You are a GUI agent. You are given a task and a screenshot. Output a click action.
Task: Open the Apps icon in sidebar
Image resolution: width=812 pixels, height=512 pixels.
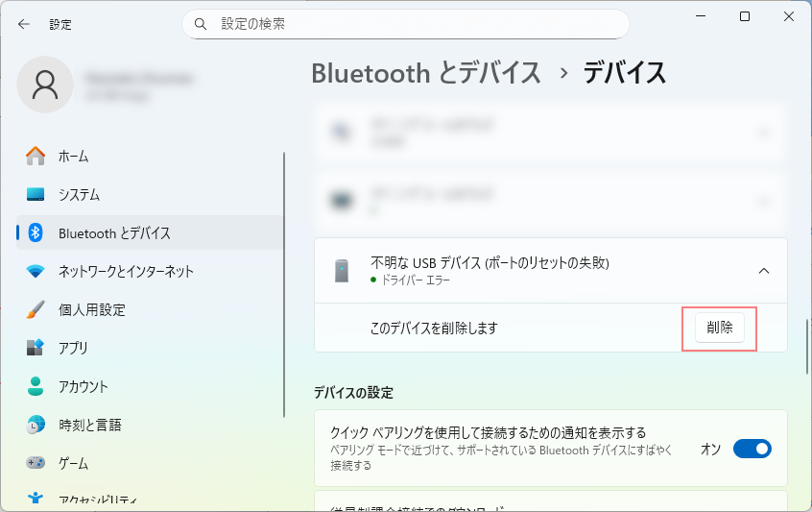[36, 348]
